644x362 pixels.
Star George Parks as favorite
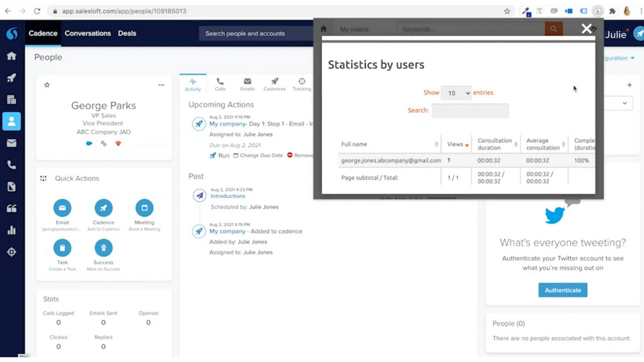(47, 85)
